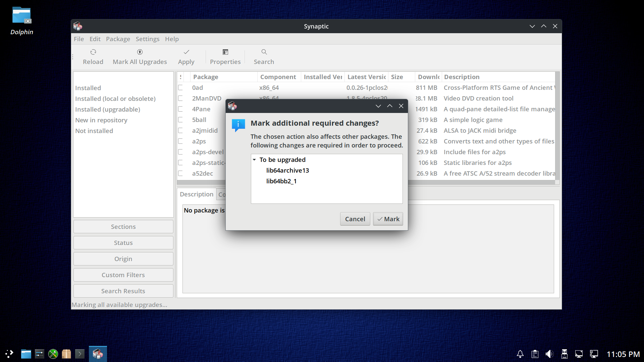Select 'Not installed' filter entry
This screenshot has width=644, height=362.
(x=94, y=131)
